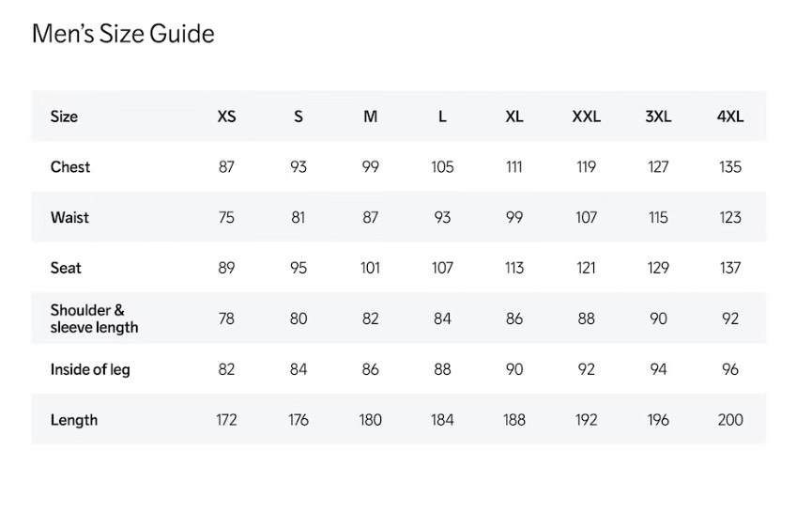Click length value 180 for size M
812x513 pixels.
click(370, 420)
